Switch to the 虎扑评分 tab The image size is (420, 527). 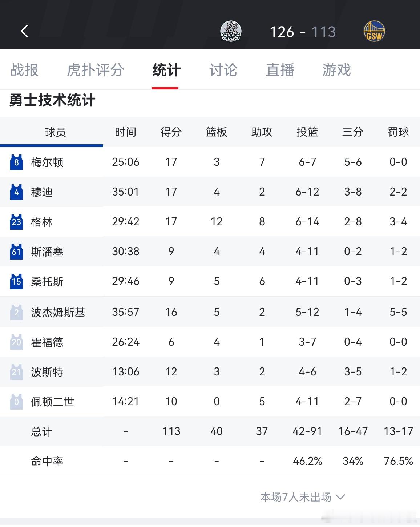point(95,70)
